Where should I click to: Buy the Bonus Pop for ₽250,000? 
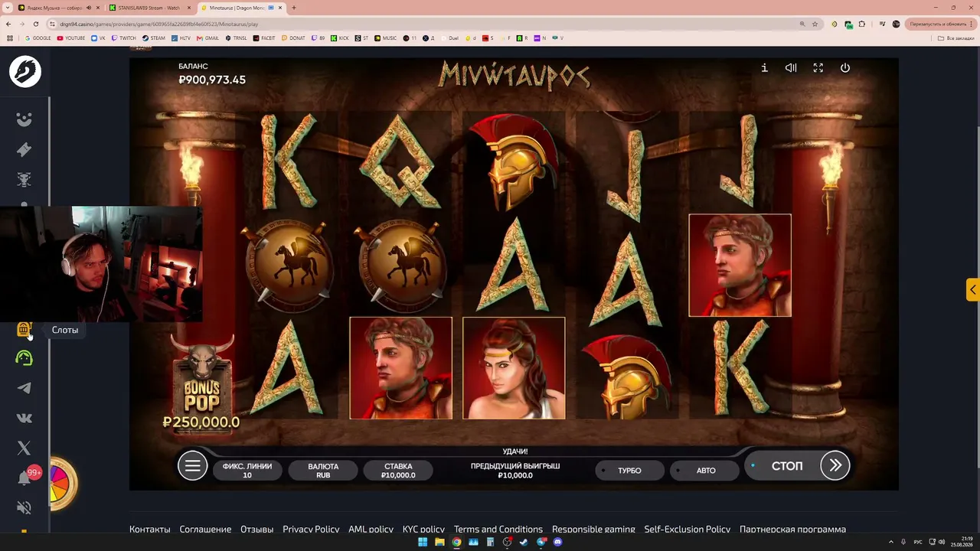tap(201, 386)
